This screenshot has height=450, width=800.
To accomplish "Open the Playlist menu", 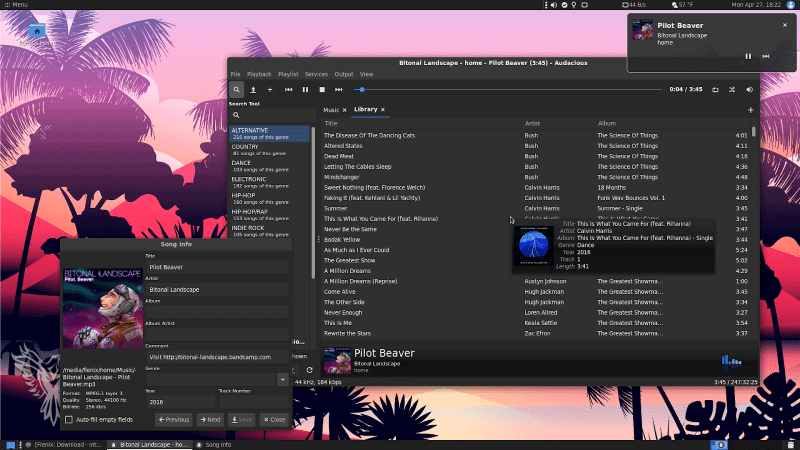I will tap(288, 74).
